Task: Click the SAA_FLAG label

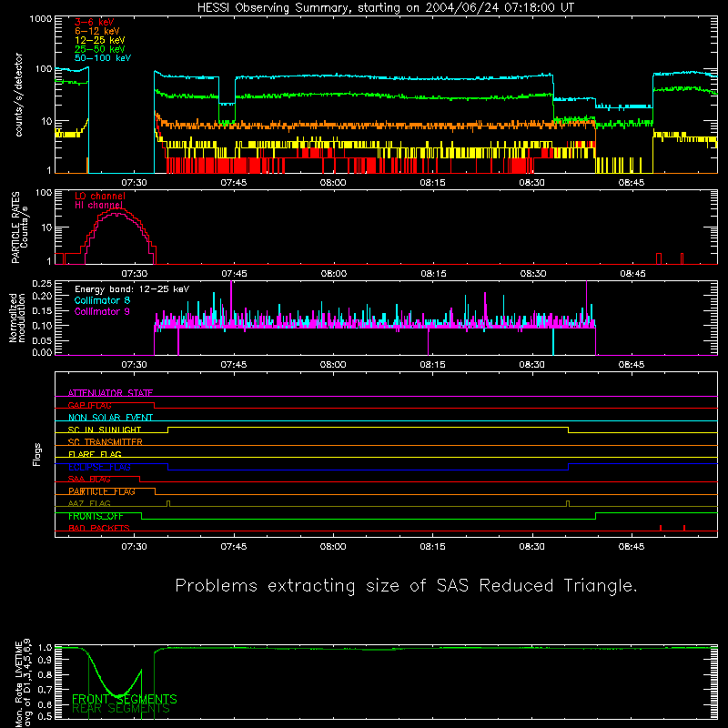Action: [x=89, y=480]
